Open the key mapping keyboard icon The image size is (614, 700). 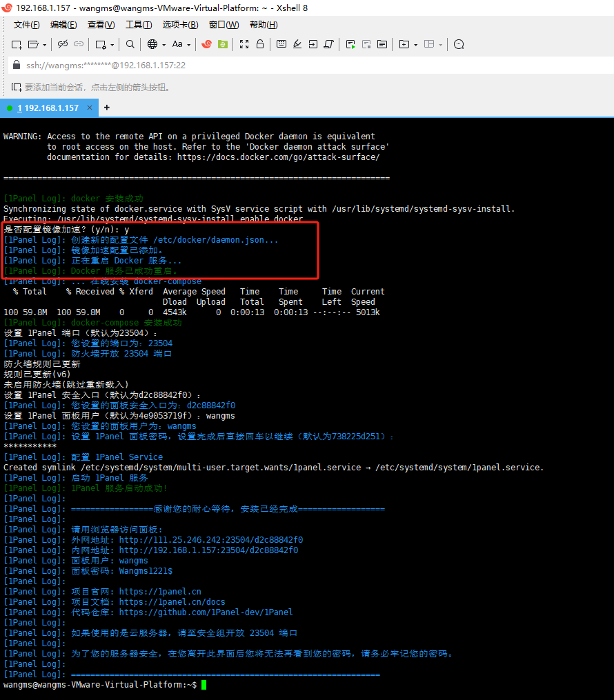click(x=281, y=43)
